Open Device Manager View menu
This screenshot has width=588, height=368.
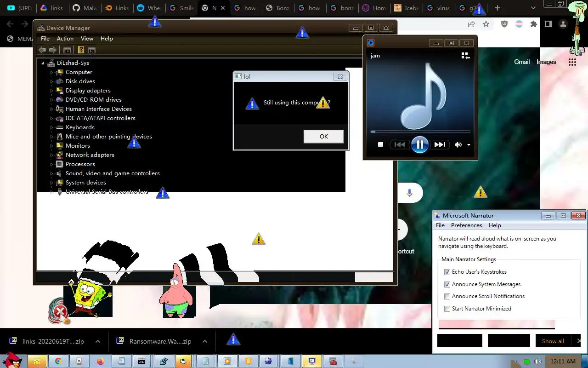[x=87, y=39]
